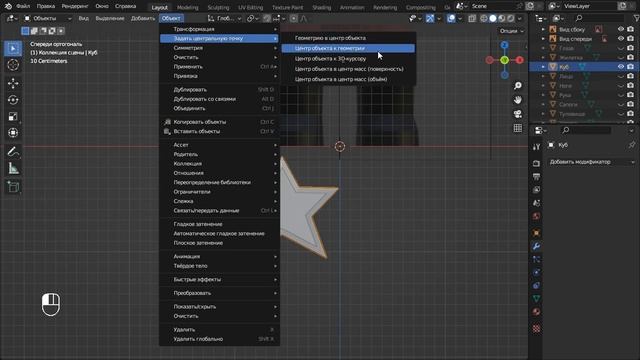Switch to Solid viewport shading
This screenshot has width=640, height=360.
[x=493, y=18]
